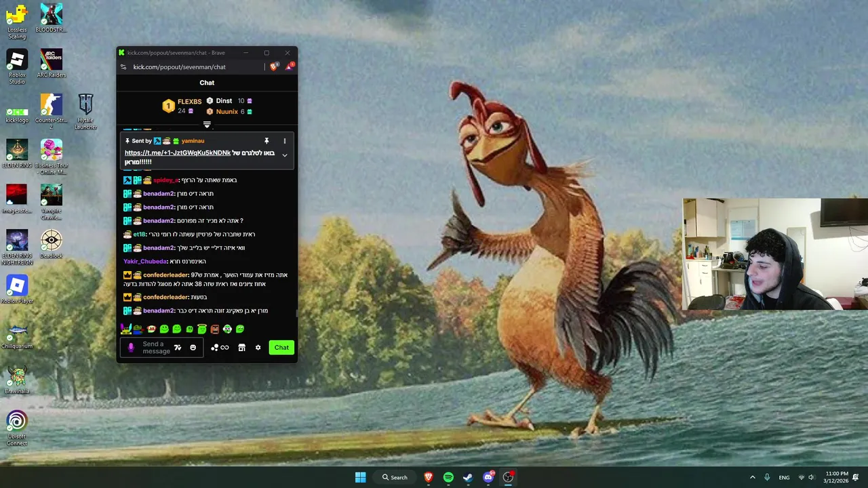Open ELDEN RING NIGHTREIGN shortcut

click(x=17, y=247)
